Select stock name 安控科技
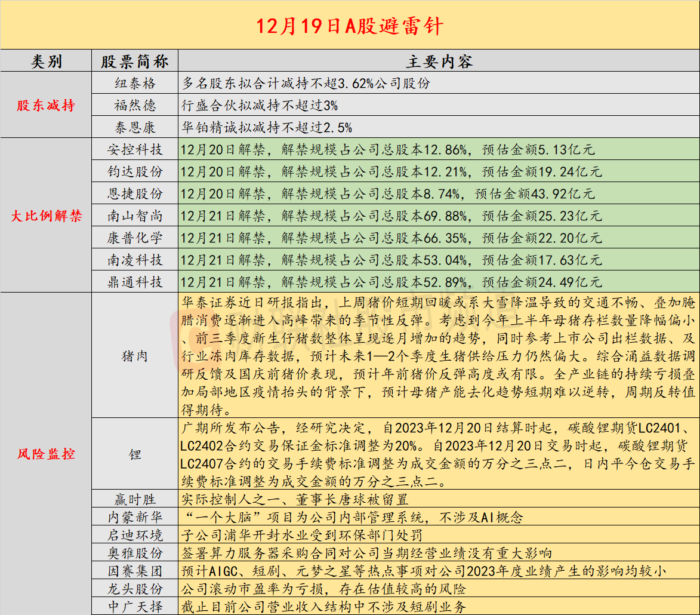The width and height of the screenshot is (700, 615). coord(135,150)
